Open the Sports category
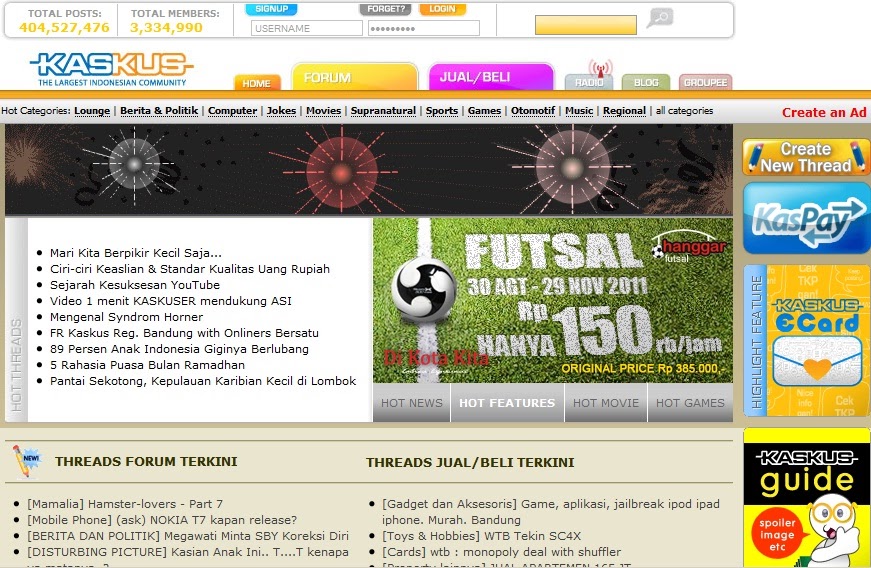 [442, 111]
